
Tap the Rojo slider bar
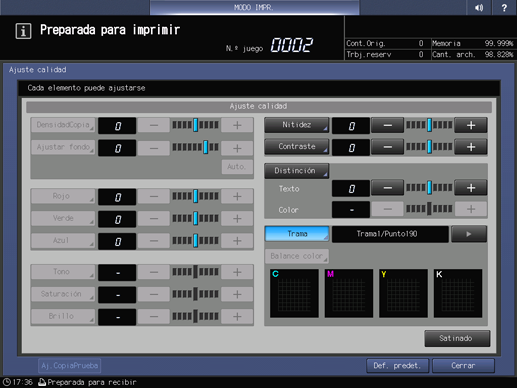pyautogui.click(x=196, y=196)
